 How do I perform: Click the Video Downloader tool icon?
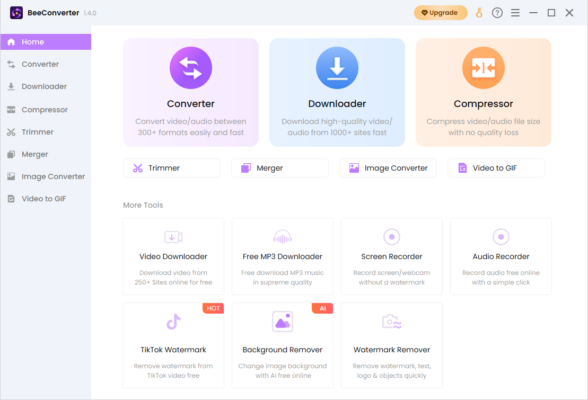click(173, 237)
